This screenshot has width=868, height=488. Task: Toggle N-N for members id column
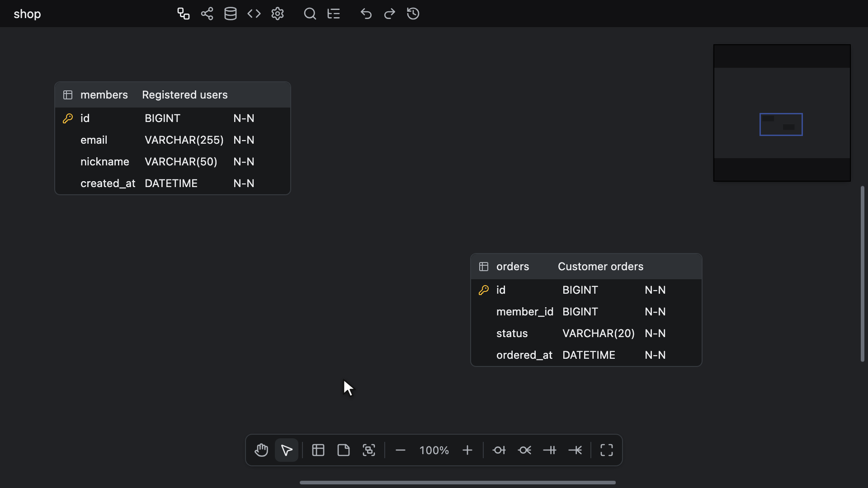244,118
